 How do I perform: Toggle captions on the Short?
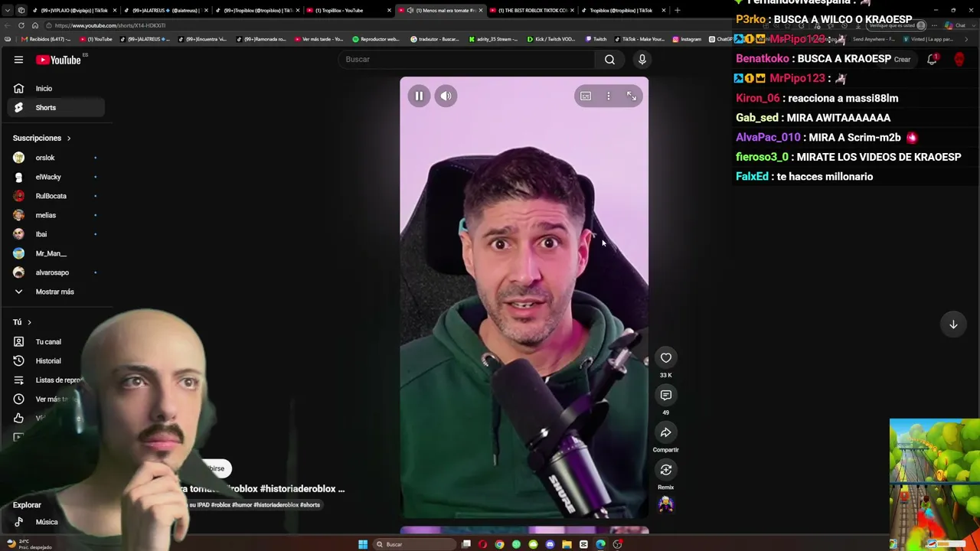tap(586, 96)
